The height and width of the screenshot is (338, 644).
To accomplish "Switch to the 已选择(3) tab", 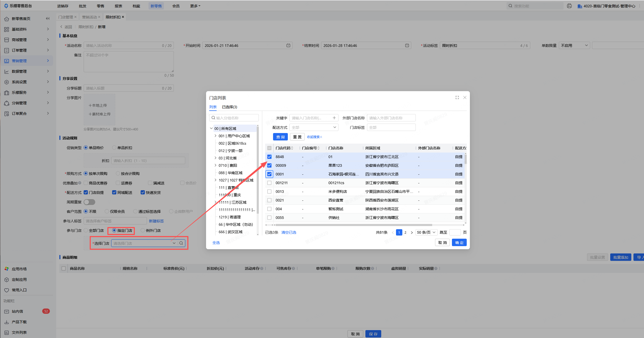I will click(x=229, y=107).
